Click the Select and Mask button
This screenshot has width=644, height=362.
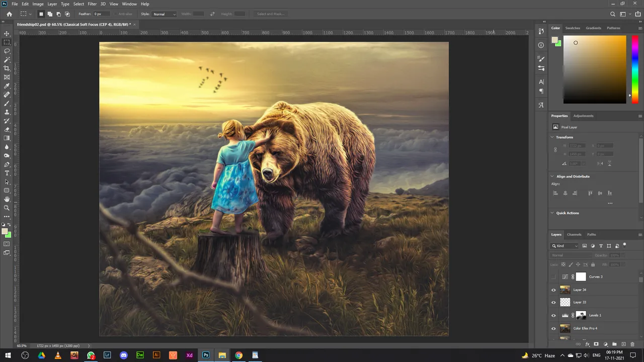pyautogui.click(x=271, y=14)
